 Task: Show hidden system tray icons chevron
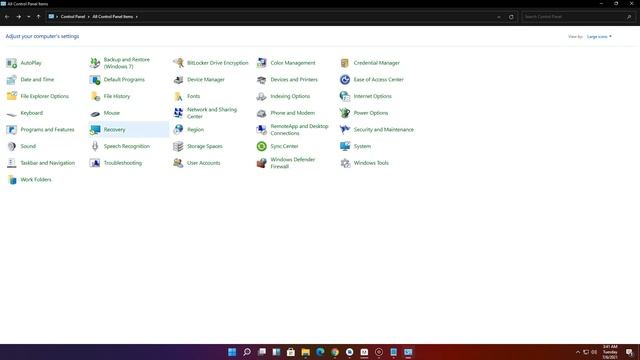point(578,352)
